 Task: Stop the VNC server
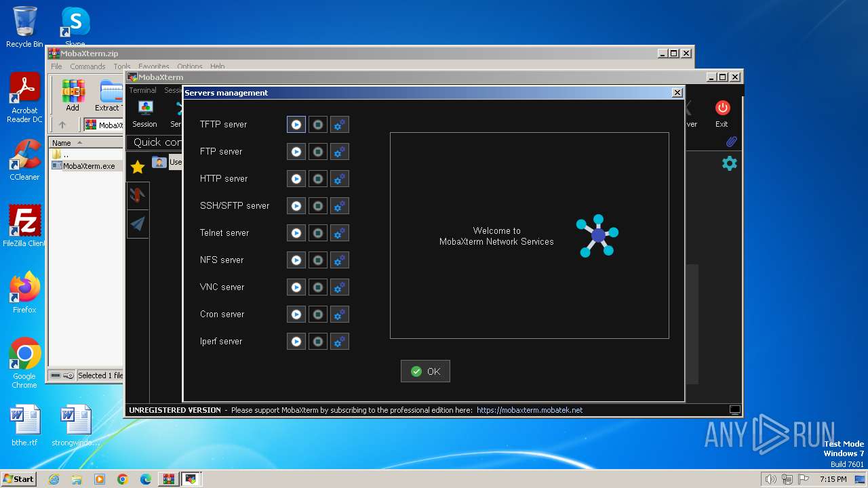click(x=318, y=287)
